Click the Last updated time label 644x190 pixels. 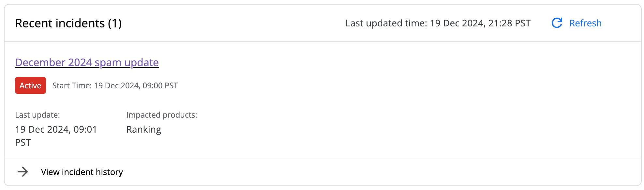pos(386,23)
